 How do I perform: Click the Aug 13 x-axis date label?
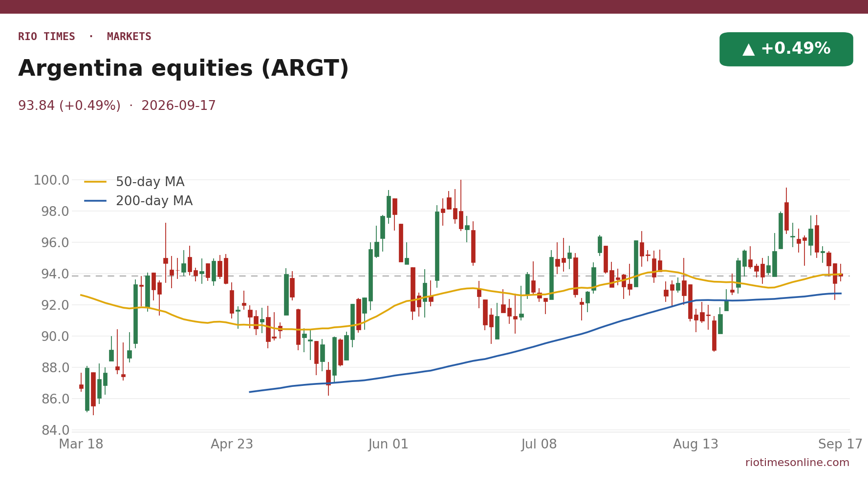click(696, 445)
